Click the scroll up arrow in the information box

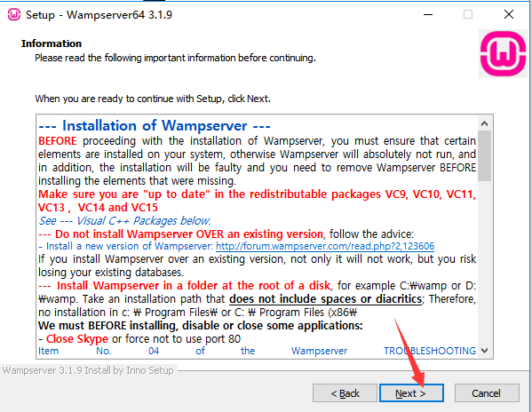click(485, 123)
